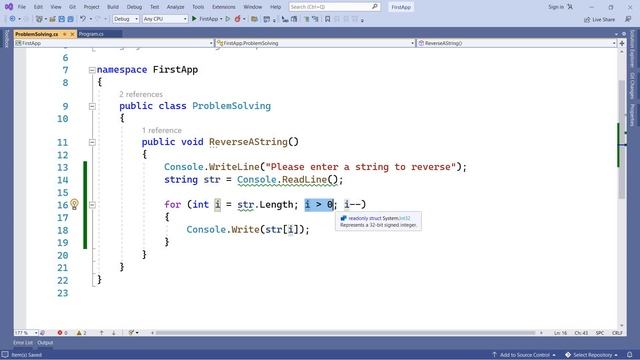Image resolution: width=640 pixels, height=360 pixels.
Task: Open the 177 % zoom level dropdown
Action: (x=26, y=333)
